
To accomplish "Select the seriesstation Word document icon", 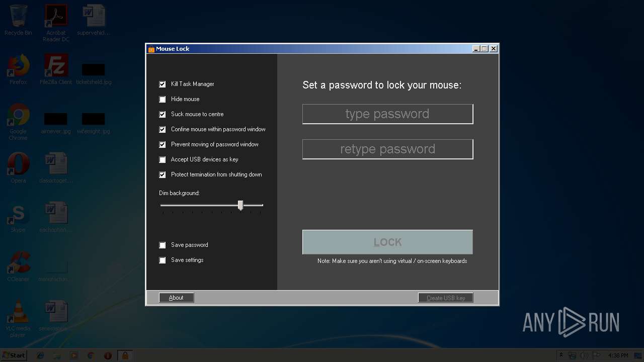I will [x=56, y=316].
